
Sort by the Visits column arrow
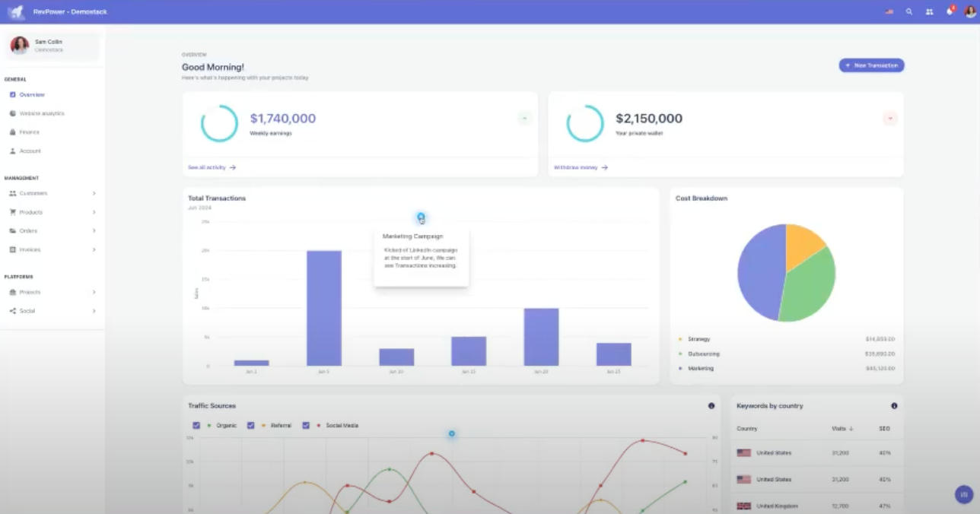(x=851, y=429)
